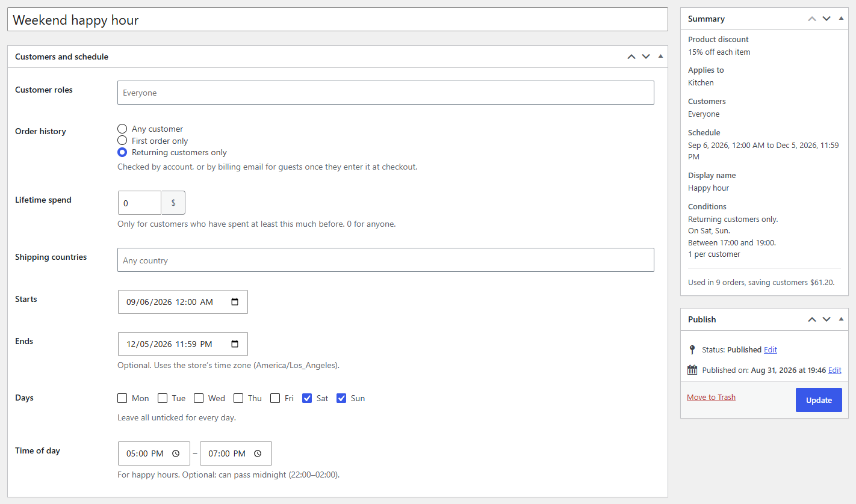This screenshot has height=504, width=856.
Task: Click the Status pin icon
Action: [x=692, y=349]
